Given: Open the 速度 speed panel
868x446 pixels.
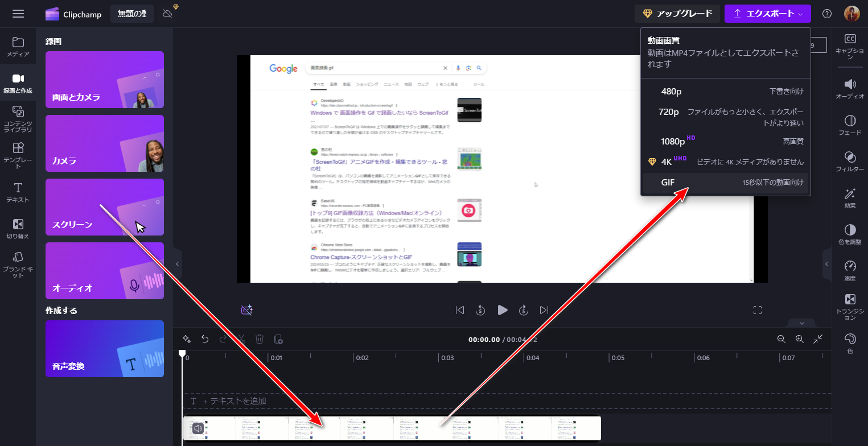Looking at the screenshot, I should (850, 271).
